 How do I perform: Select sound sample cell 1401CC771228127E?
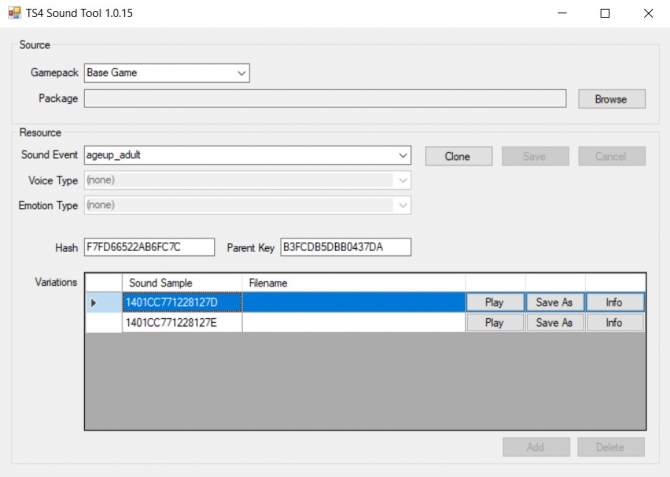[x=181, y=323]
